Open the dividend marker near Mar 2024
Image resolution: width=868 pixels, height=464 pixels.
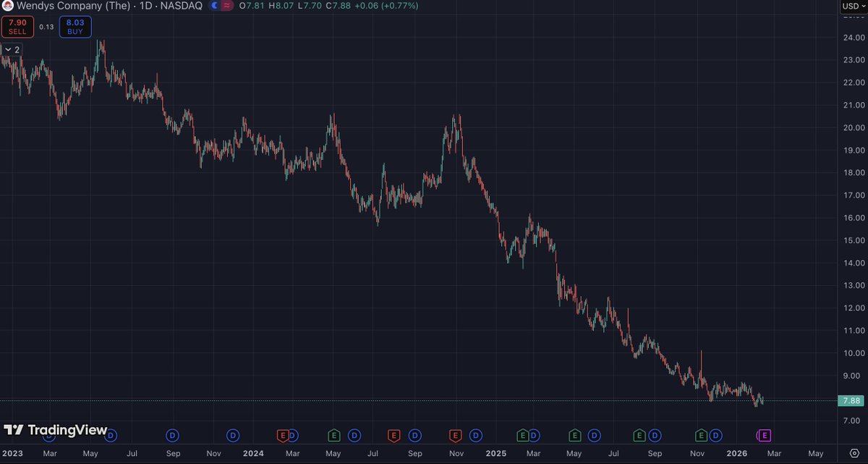click(293, 435)
